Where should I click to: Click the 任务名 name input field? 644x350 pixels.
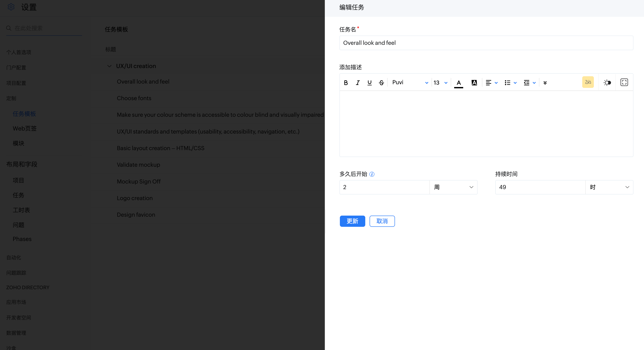point(486,43)
